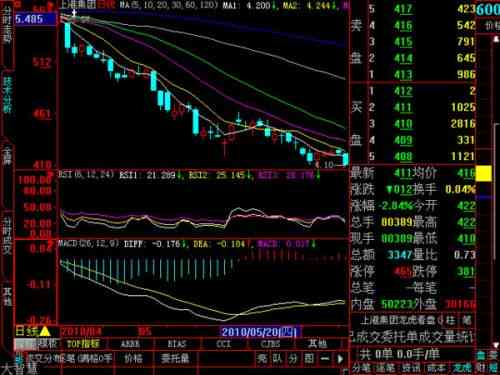Click the 共 0单 0.0手/单 summary line
The image size is (500, 375).
[x=399, y=354]
